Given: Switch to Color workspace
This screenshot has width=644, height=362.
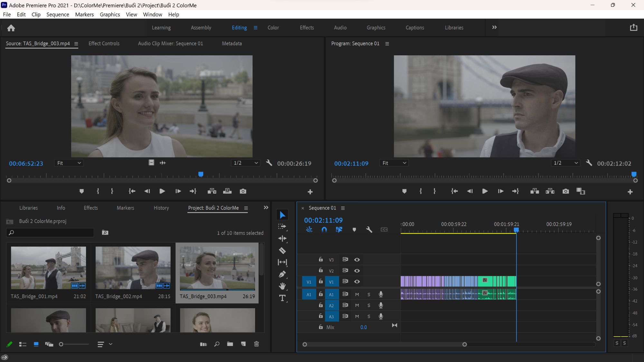Looking at the screenshot, I should 273,28.
